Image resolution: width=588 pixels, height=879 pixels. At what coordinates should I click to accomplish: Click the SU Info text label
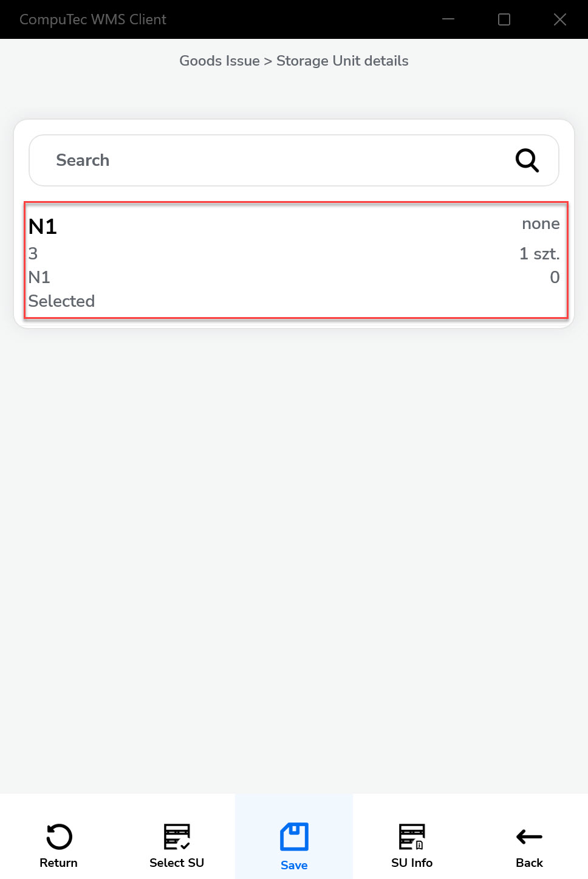(412, 863)
